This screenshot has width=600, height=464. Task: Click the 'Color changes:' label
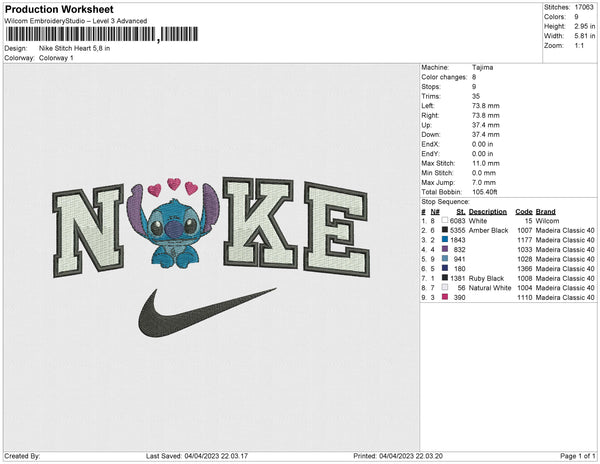click(x=444, y=77)
